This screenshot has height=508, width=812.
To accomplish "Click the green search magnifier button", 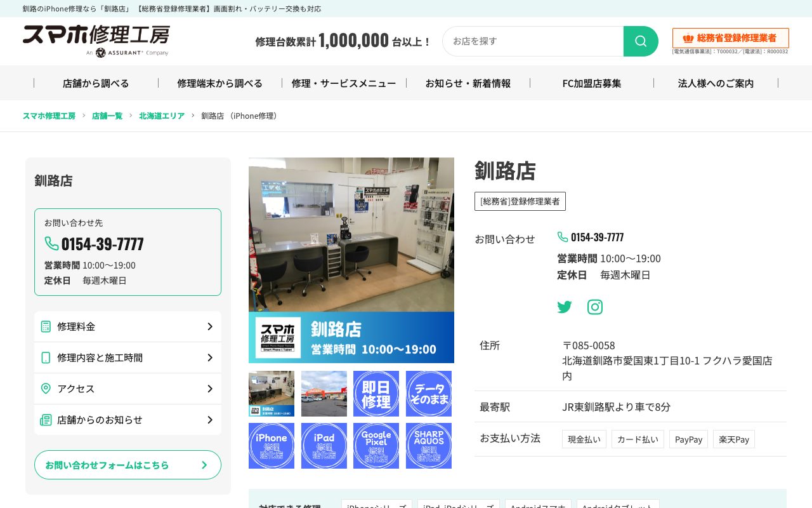I will click(x=641, y=41).
